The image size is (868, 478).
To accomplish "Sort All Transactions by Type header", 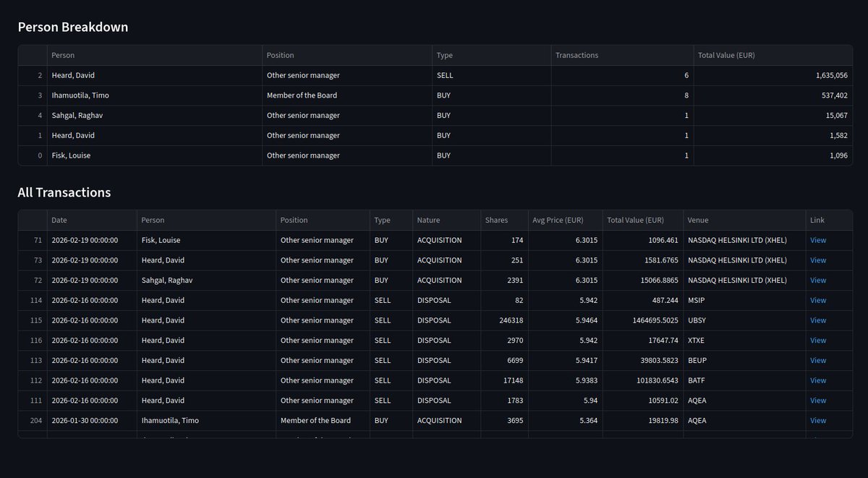I will pos(391,221).
